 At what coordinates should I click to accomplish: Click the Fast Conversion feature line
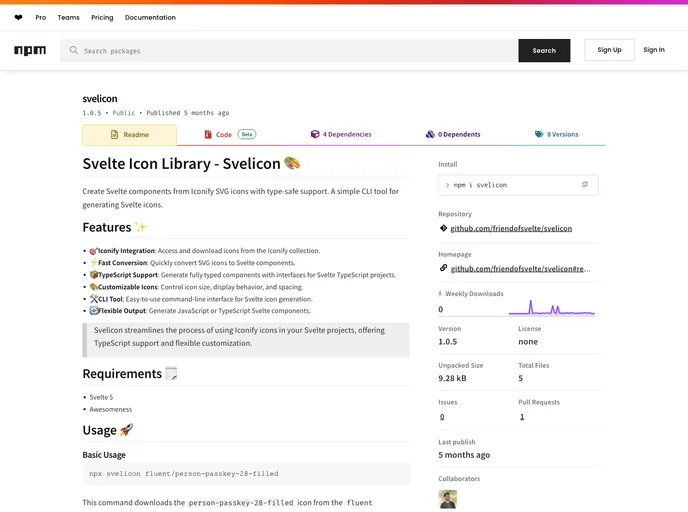coord(192,263)
